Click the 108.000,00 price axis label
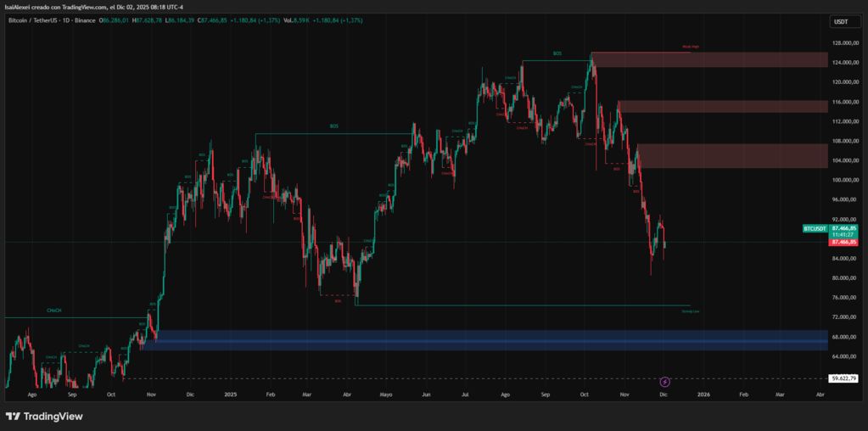868x431 pixels. tap(845, 141)
